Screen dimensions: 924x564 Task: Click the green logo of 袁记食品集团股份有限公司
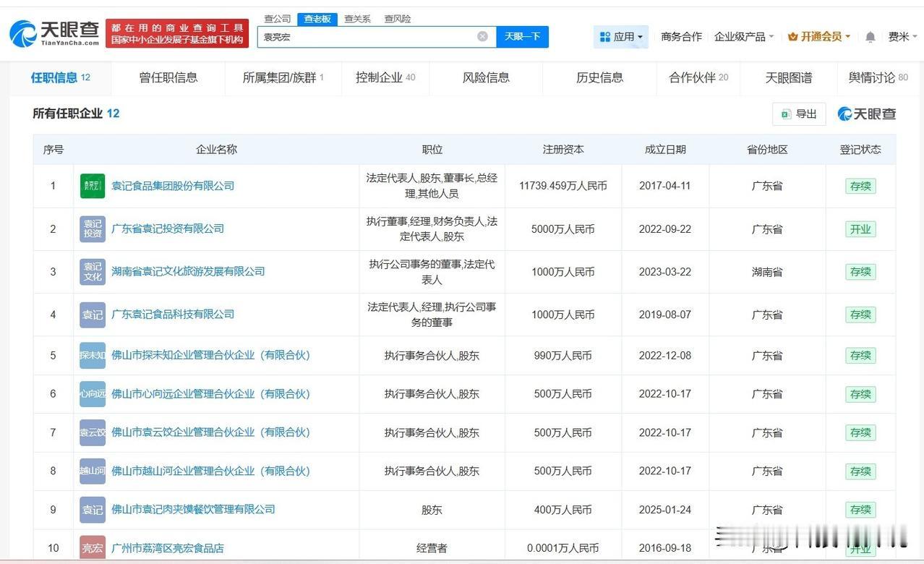(93, 186)
